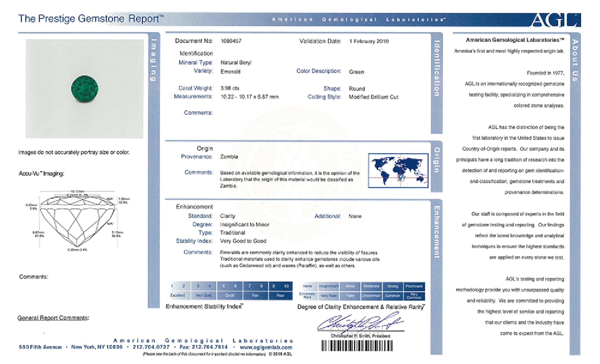Image resolution: width=600 pixels, height=364 pixels.
Task: Click the 'Moderate' clarity enhancement cell
Action: tap(371, 286)
